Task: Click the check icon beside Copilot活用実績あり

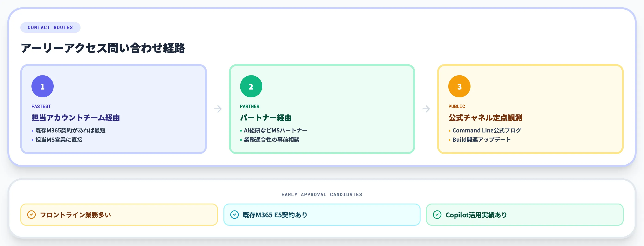Action: pyautogui.click(x=437, y=215)
